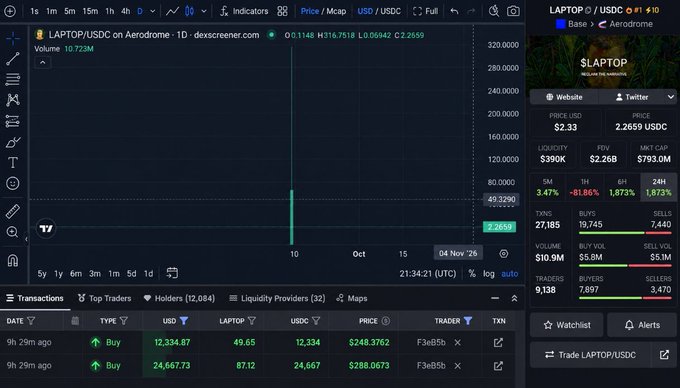This screenshot has height=388, width=680.
Task: Toggle between USD and USDC denomination
Action: point(379,11)
